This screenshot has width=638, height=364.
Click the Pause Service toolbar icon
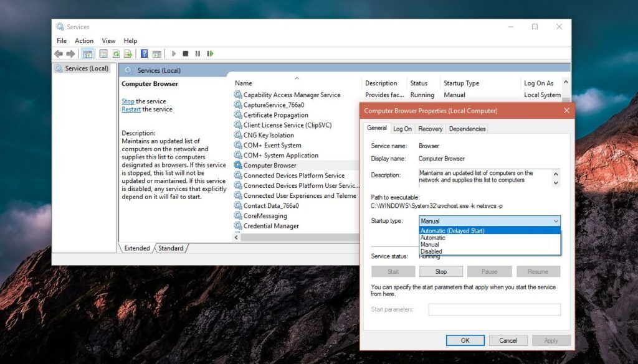click(x=198, y=54)
